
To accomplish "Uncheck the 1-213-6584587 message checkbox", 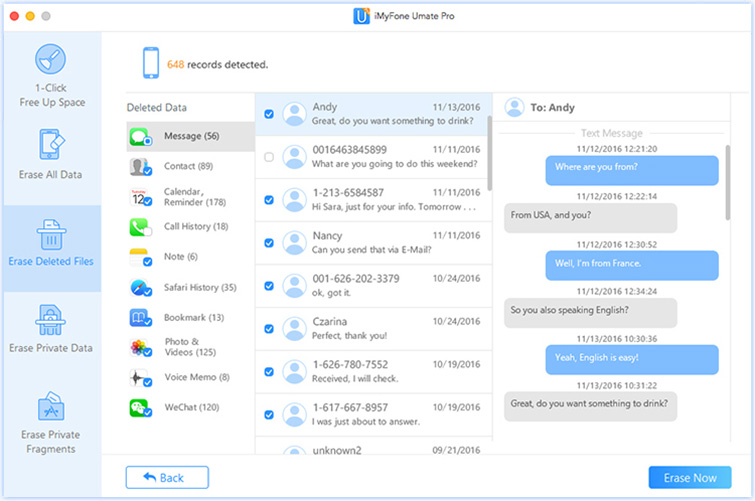I will 269,200.
